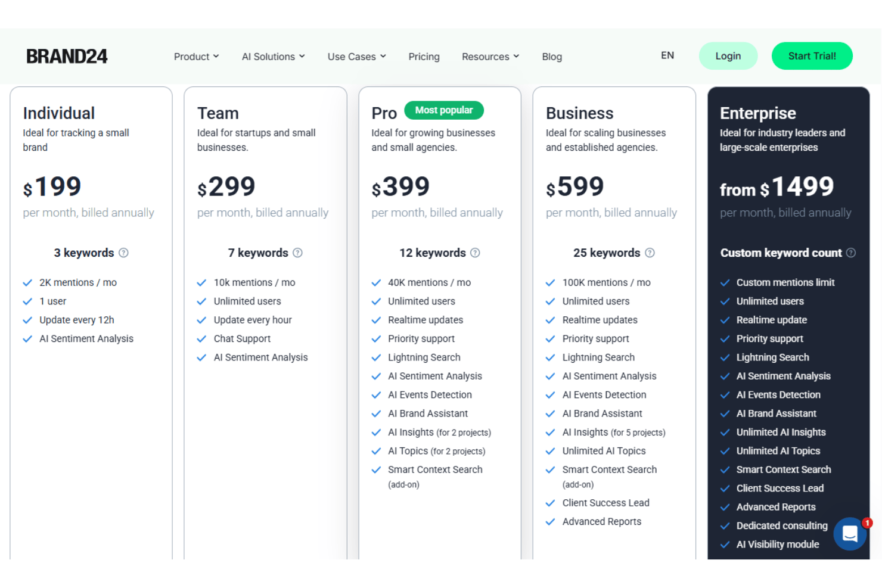Select the Business plan title
The height and width of the screenshot is (588, 882).
point(580,113)
